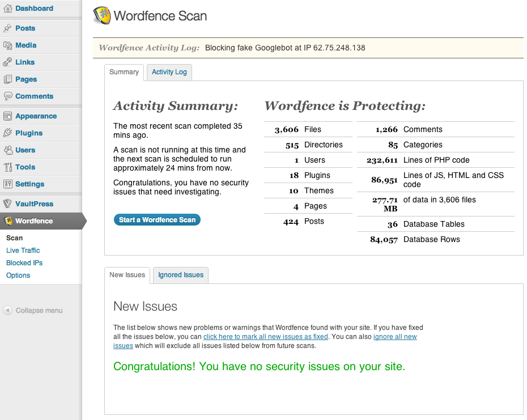Click the Links chain icon
527x420 pixels.
coord(7,62)
